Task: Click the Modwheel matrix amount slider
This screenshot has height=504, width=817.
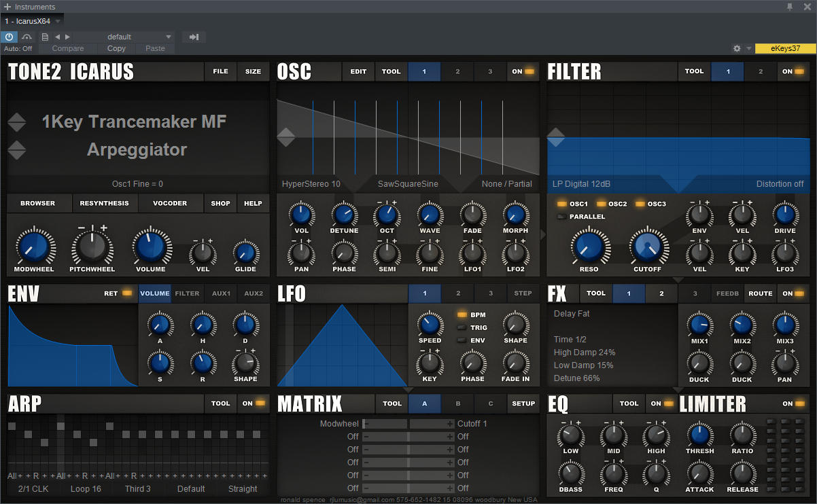Action: tap(408, 424)
